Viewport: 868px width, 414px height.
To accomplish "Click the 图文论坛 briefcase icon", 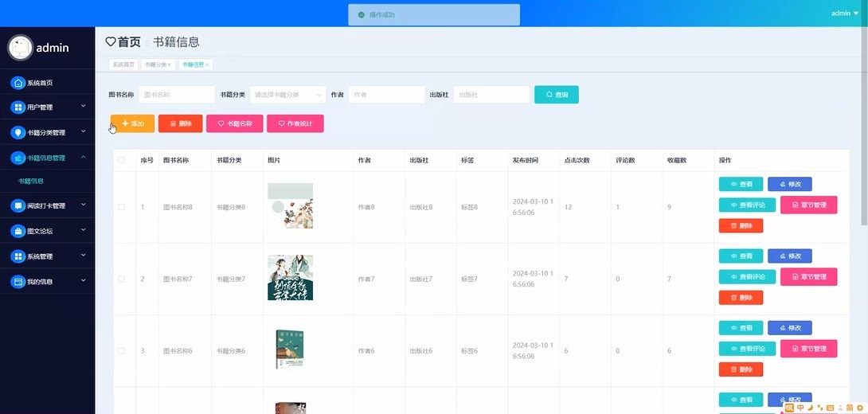I will pyautogui.click(x=18, y=232).
